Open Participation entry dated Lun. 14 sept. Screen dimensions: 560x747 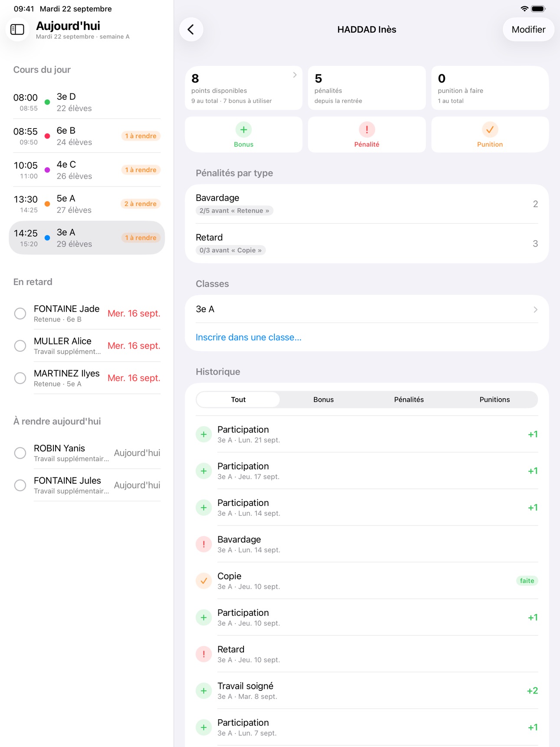(x=367, y=508)
